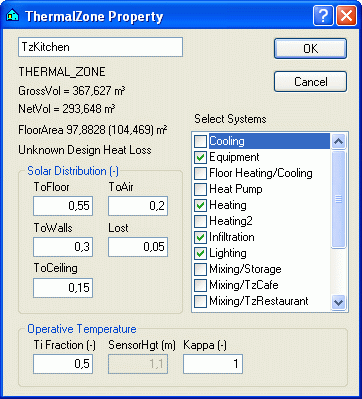Image resolution: width=362 pixels, height=399 pixels.
Task: Tick the Heat Pump checkbox
Action: (x=200, y=189)
